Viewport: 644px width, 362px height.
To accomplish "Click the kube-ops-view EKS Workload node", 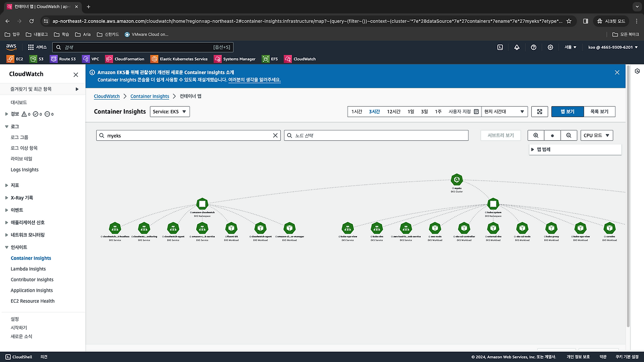I will (581, 228).
